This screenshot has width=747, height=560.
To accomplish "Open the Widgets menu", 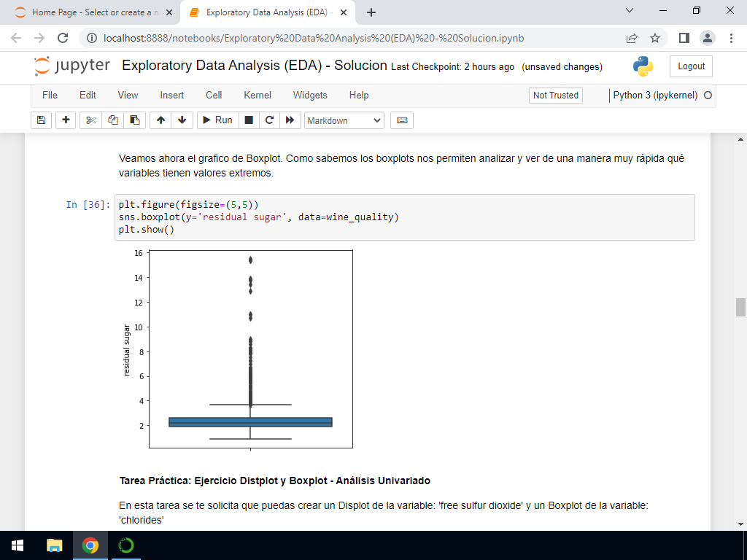I will point(310,96).
